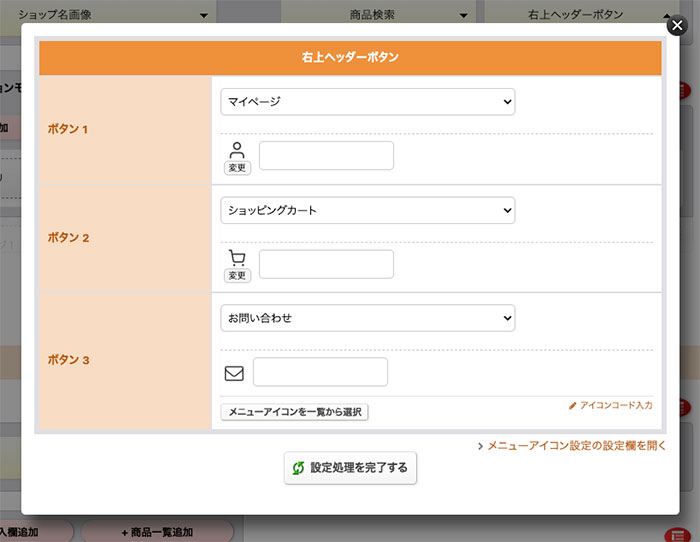Click the person icon for ボタン 1

pos(237,150)
